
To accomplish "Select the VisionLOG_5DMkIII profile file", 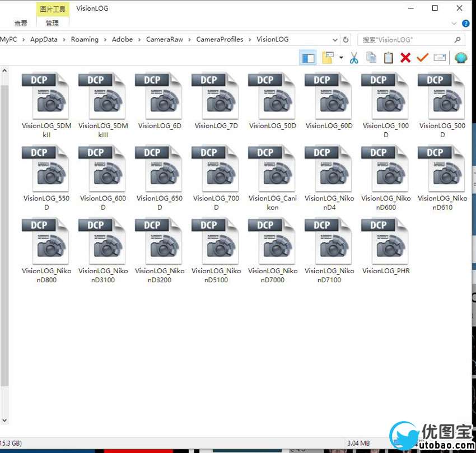I will pyautogui.click(x=103, y=105).
